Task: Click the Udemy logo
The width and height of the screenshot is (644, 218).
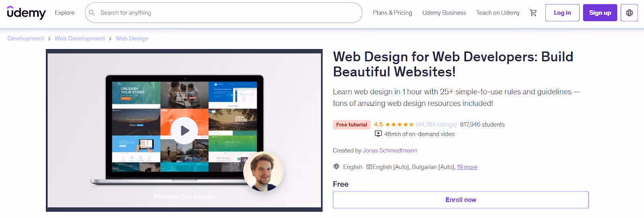Action: [27, 12]
